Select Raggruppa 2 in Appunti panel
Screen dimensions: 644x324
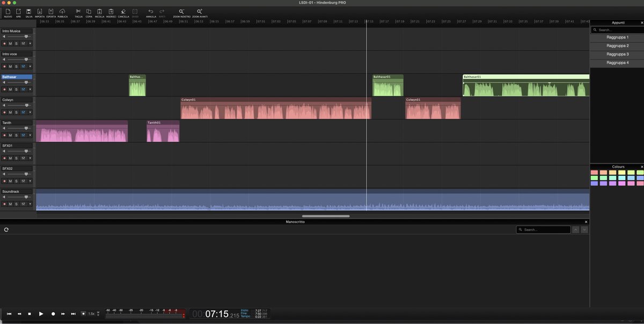[x=617, y=46]
